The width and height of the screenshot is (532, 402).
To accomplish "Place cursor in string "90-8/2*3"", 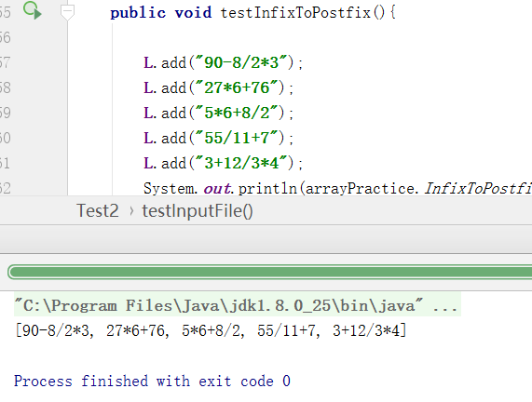I will click(241, 62).
